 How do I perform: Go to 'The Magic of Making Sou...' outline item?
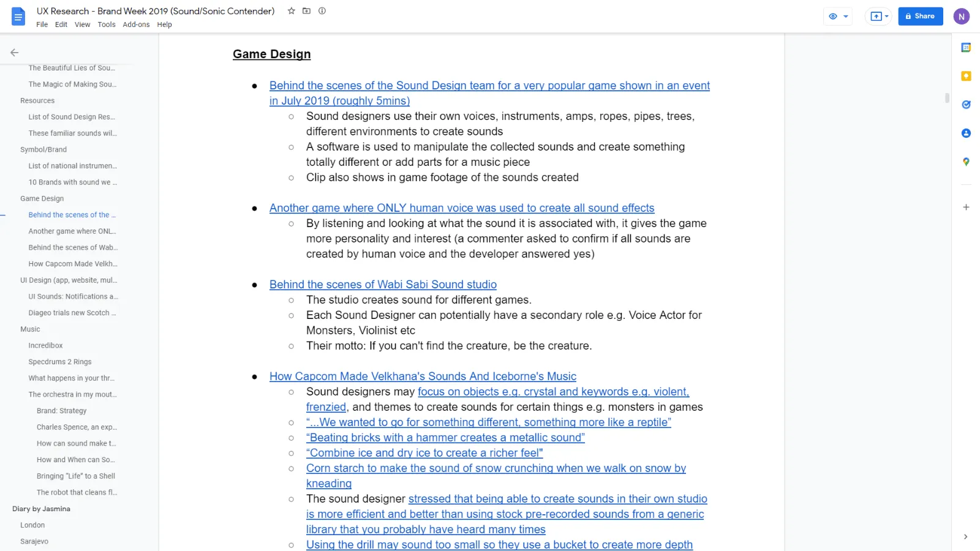pos(72,84)
